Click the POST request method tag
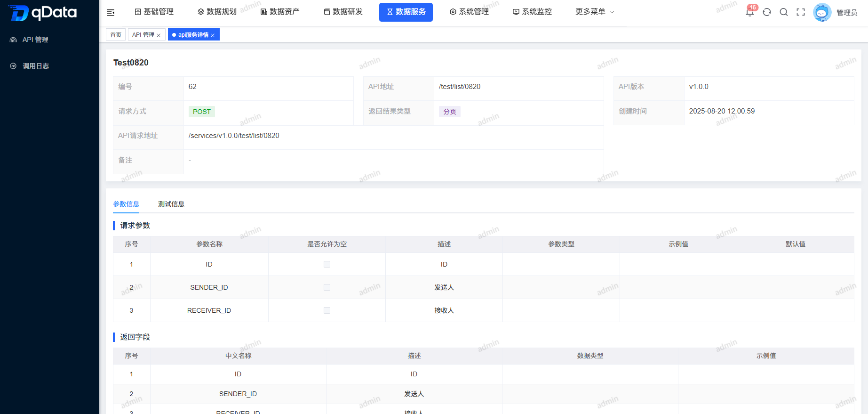The width and height of the screenshot is (868, 414). 202,112
